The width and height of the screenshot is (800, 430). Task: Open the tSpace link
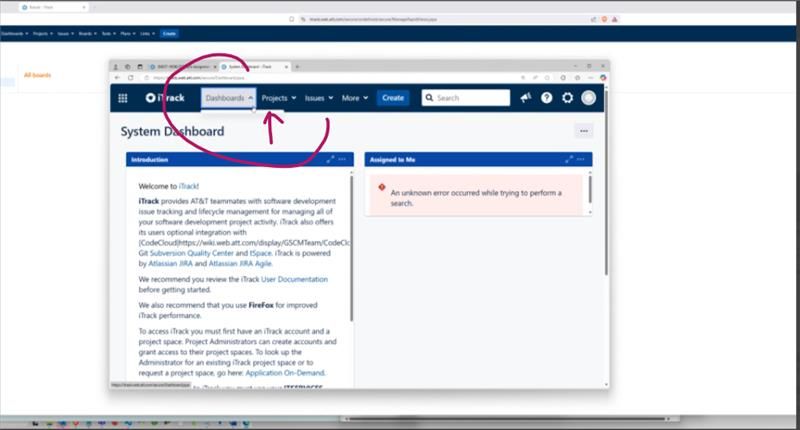coord(261,253)
